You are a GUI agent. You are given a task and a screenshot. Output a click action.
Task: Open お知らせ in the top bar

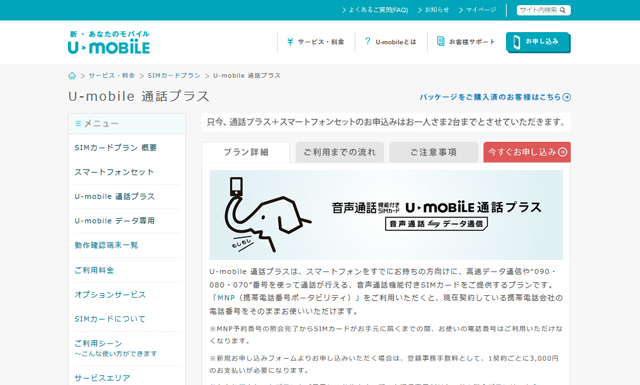(x=433, y=10)
